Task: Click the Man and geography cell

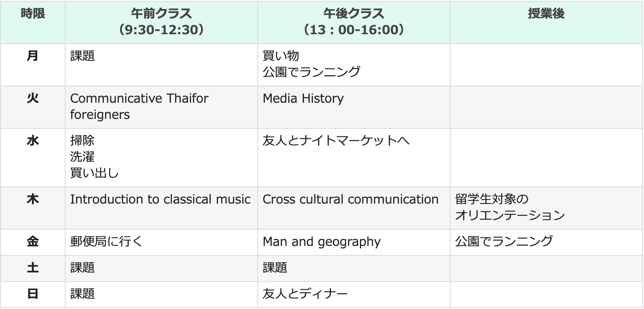Action: (354, 242)
